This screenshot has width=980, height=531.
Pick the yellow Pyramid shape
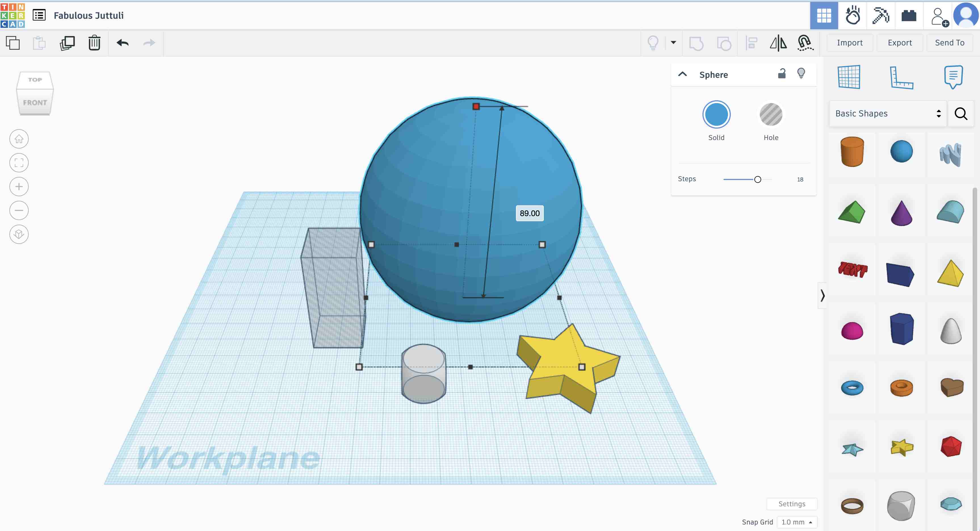pos(950,273)
